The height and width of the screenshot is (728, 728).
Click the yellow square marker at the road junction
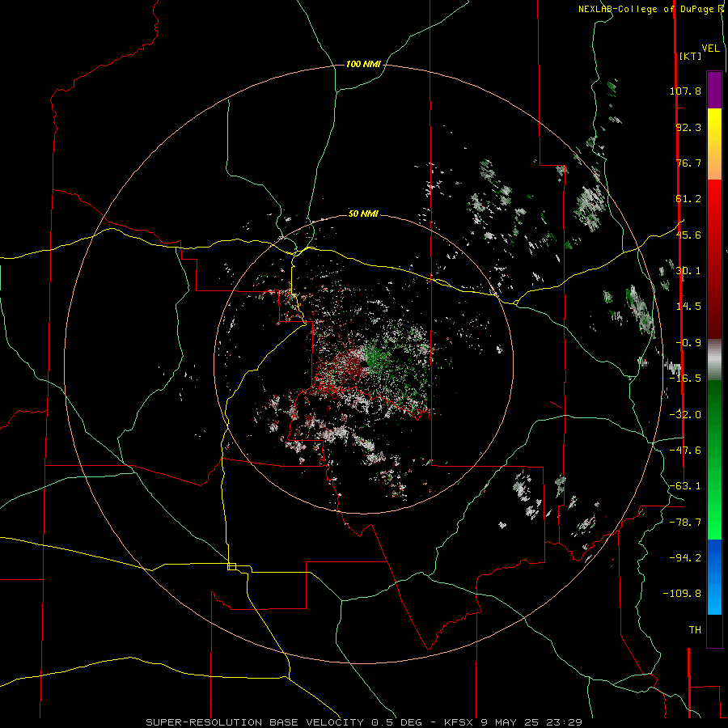[231, 566]
